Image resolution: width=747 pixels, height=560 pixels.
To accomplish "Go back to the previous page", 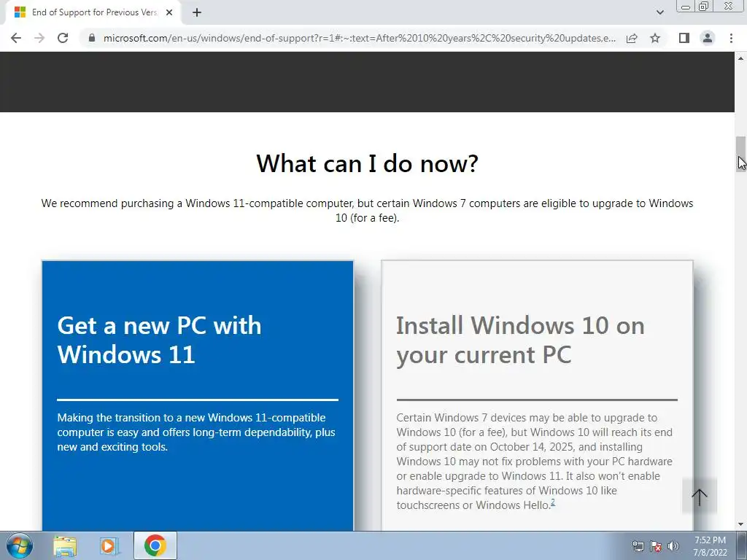I will [16, 38].
